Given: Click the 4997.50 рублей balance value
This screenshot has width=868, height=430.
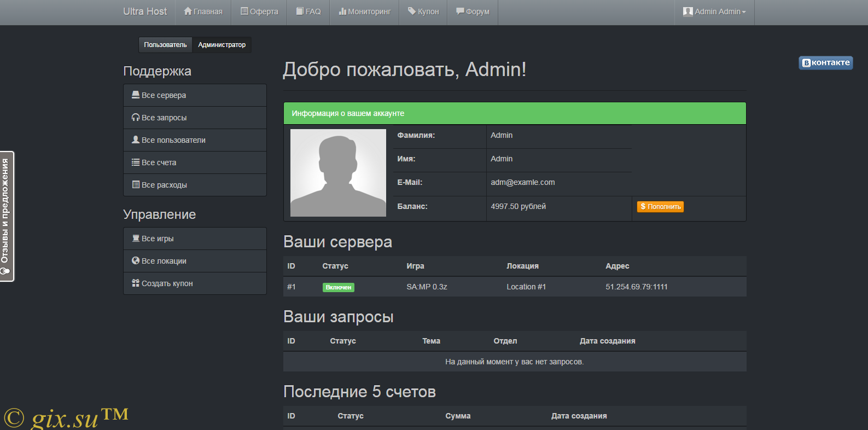Looking at the screenshot, I should 519,206.
